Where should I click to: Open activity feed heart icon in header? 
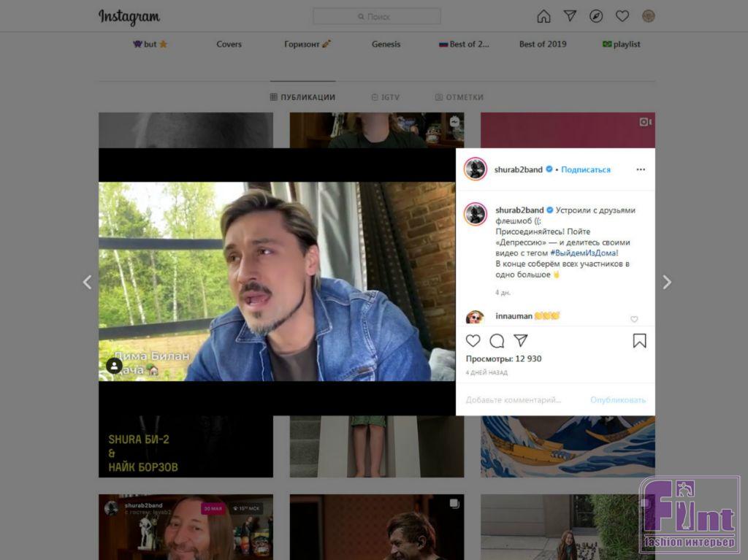click(622, 16)
